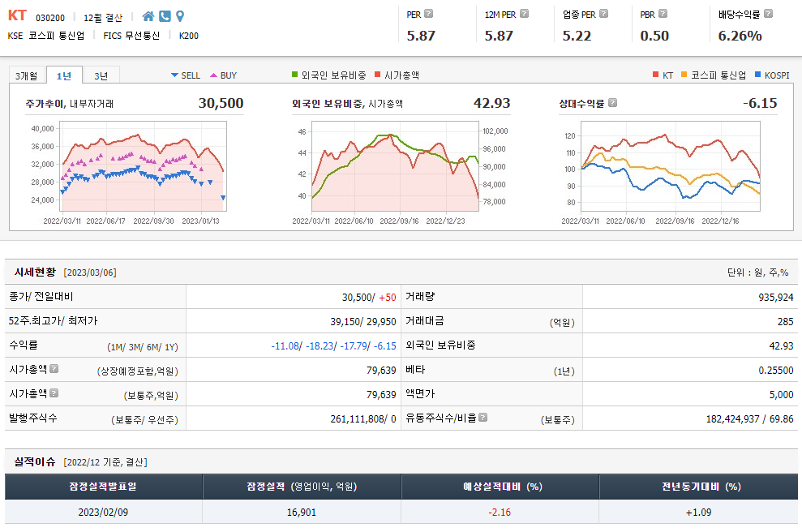802x532 pixels.
Task: Click the operating profit value 16,901
Action: (302, 512)
